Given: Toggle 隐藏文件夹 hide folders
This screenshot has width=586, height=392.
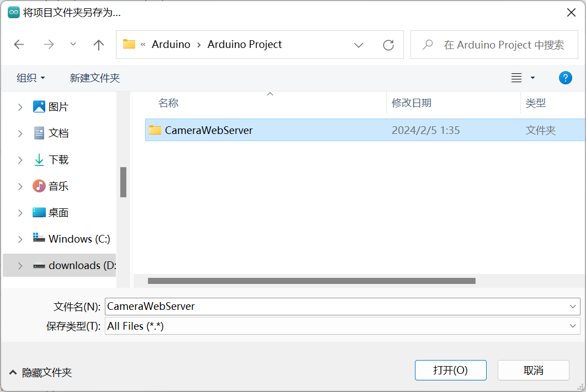Looking at the screenshot, I should (40, 373).
